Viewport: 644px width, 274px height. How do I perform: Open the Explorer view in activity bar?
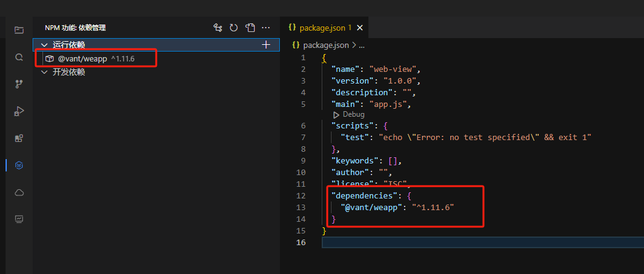[x=19, y=29]
